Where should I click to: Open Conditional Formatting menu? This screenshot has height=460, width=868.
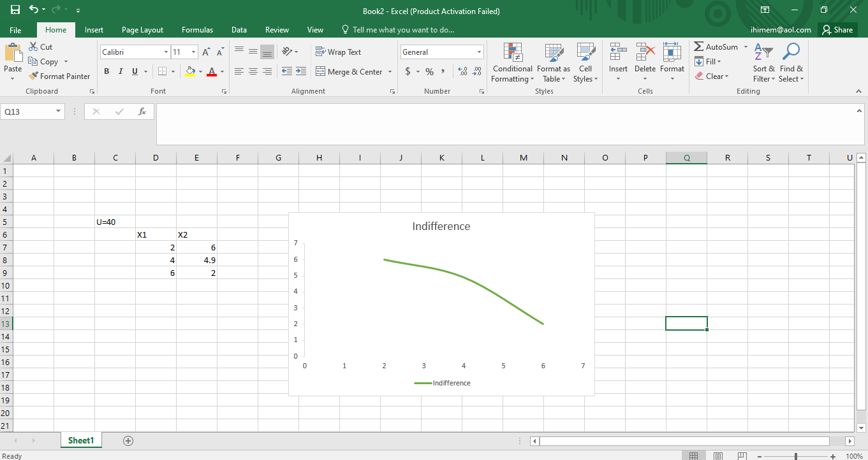pyautogui.click(x=512, y=63)
